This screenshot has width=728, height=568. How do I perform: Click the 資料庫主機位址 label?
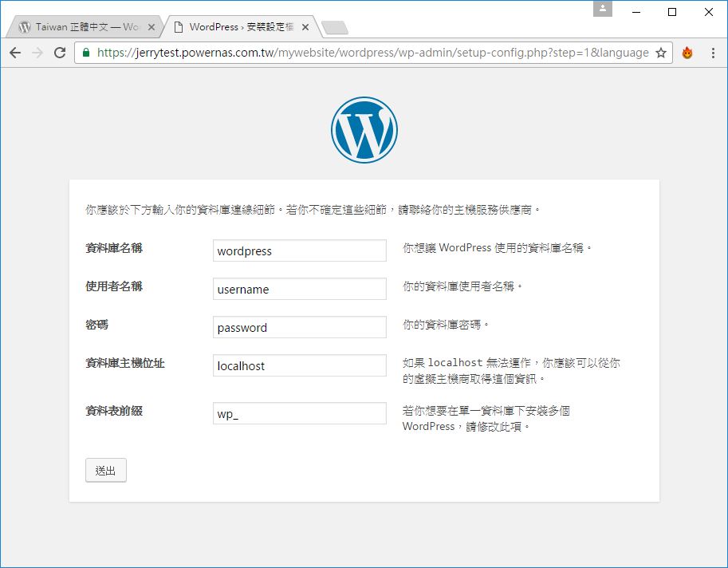click(125, 363)
